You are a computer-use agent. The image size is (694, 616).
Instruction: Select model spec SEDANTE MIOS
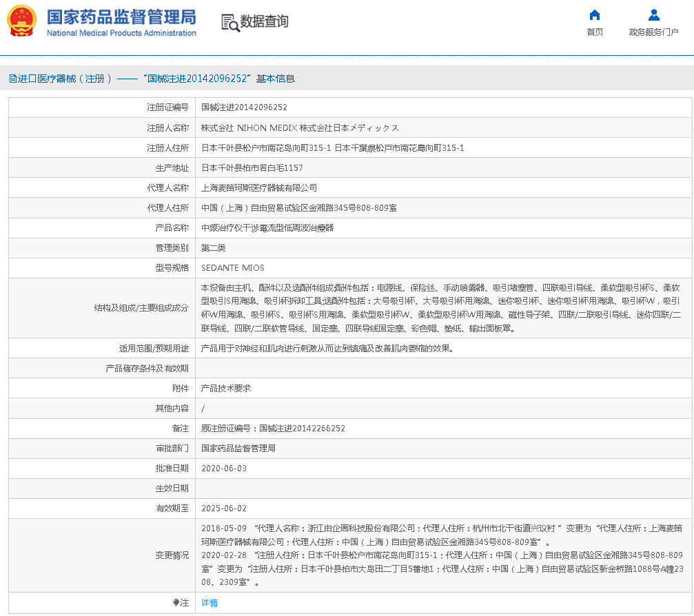233,268
